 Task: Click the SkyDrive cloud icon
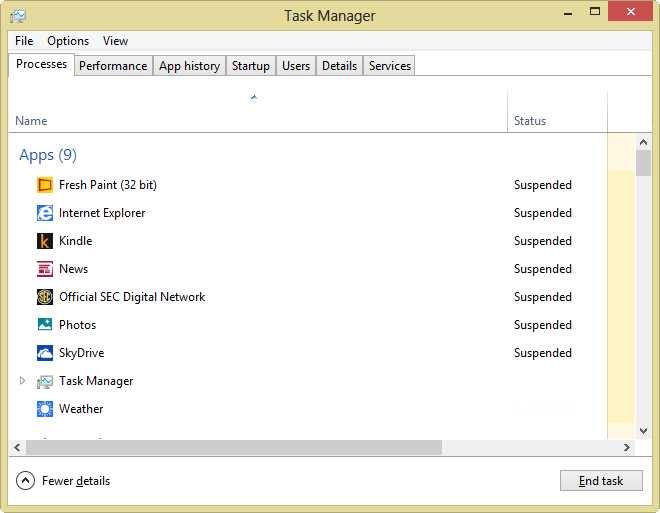pos(45,353)
